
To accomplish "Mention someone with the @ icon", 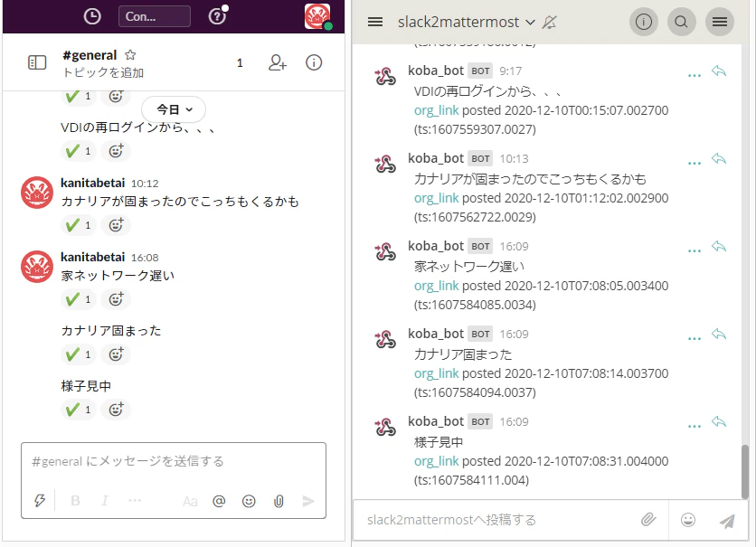I will click(x=218, y=500).
